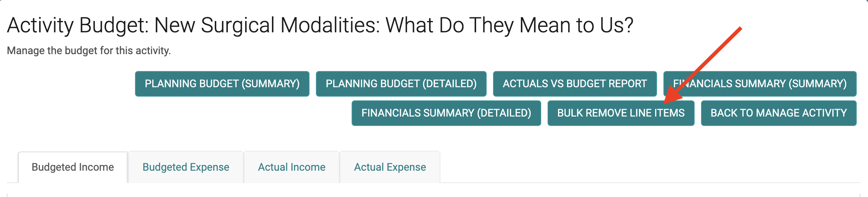View the actual expenses tab
Image resolution: width=868 pixels, height=197 pixels.
(x=390, y=167)
